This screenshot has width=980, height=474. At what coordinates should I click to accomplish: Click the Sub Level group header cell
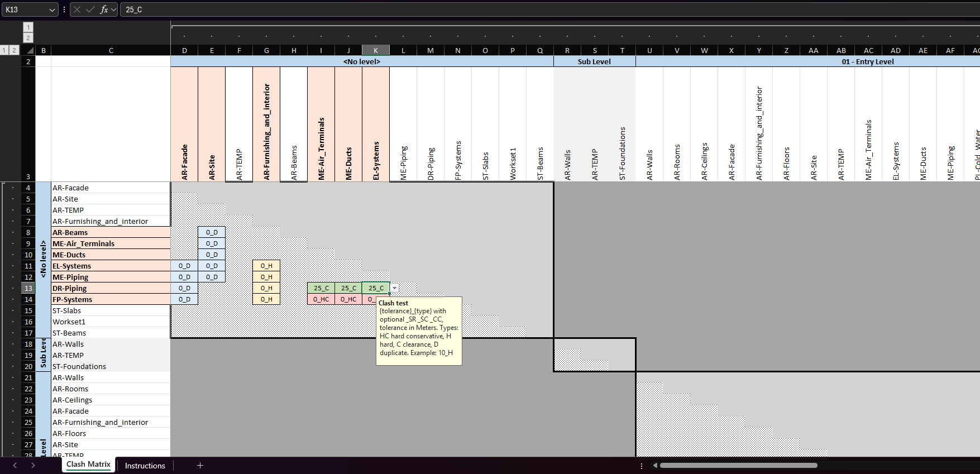pos(594,61)
